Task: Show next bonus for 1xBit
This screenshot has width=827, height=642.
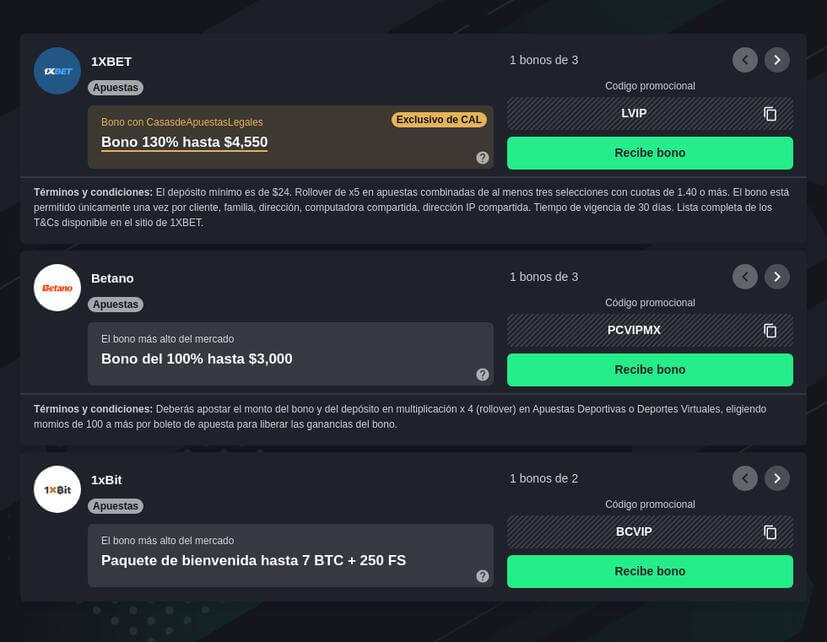Action: (x=777, y=478)
